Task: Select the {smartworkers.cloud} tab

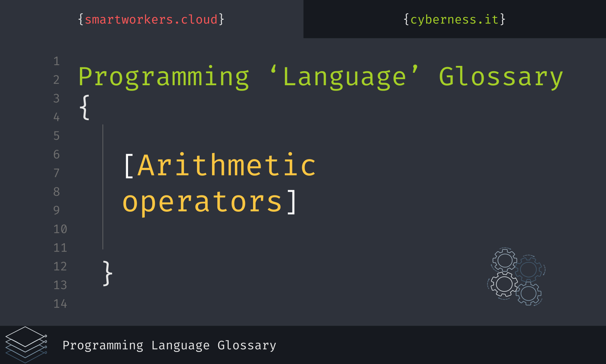Action: coord(151,19)
